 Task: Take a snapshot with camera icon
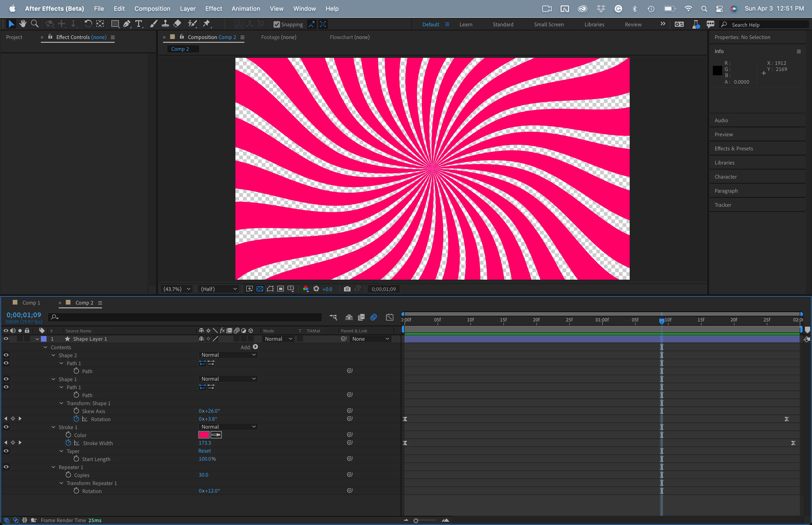[x=347, y=289]
